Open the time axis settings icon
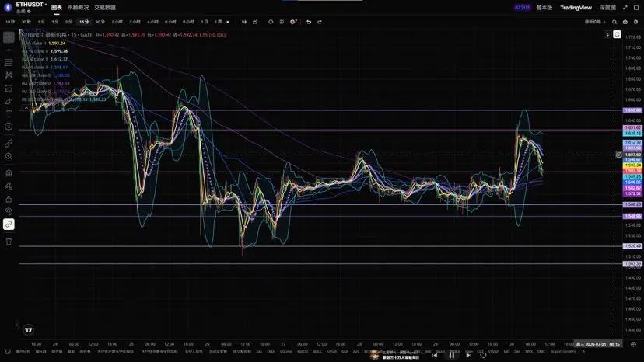Image resolution: width=644 pixels, height=362 pixels. pyautogui.click(x=633, y=344)
